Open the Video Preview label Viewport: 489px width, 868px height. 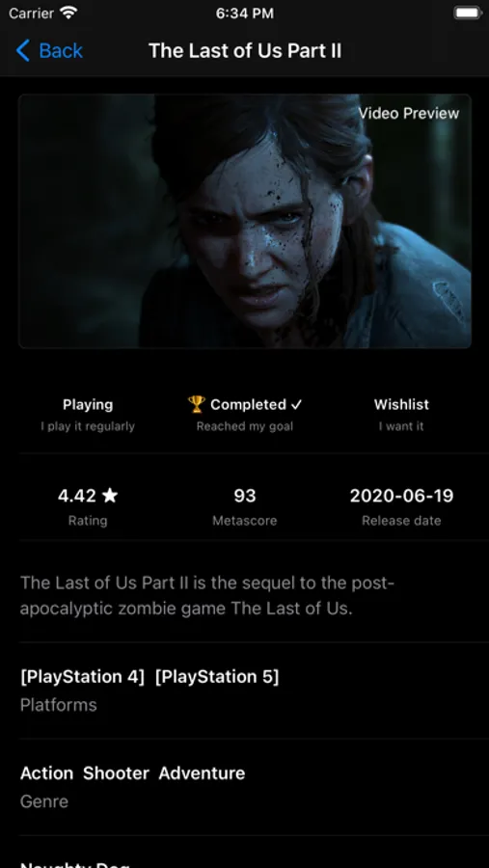point(409,114)
